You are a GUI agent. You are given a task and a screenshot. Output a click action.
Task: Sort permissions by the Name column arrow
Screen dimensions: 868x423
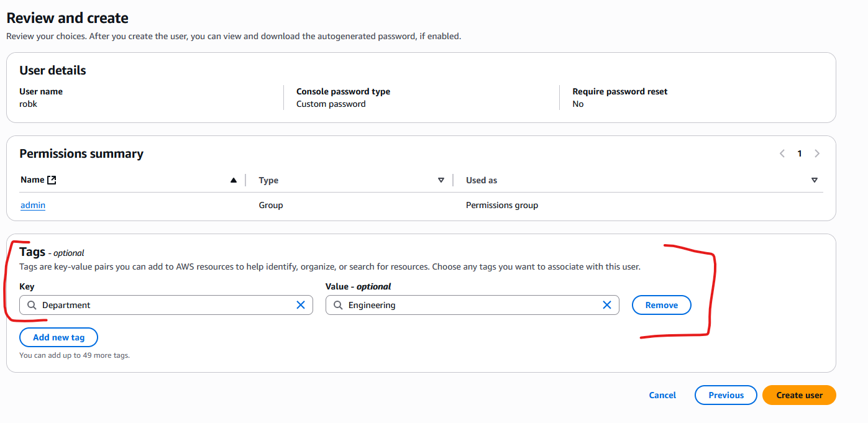pyautogui.click(x=234, y=180)
